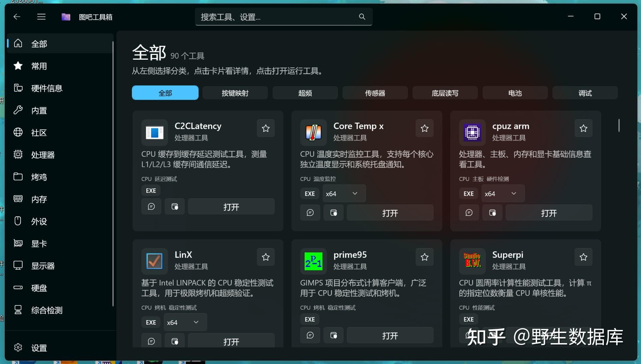Click the 烤鸡 folder icon
This screenshot has width=641, height=364.
tap(18, 177)
